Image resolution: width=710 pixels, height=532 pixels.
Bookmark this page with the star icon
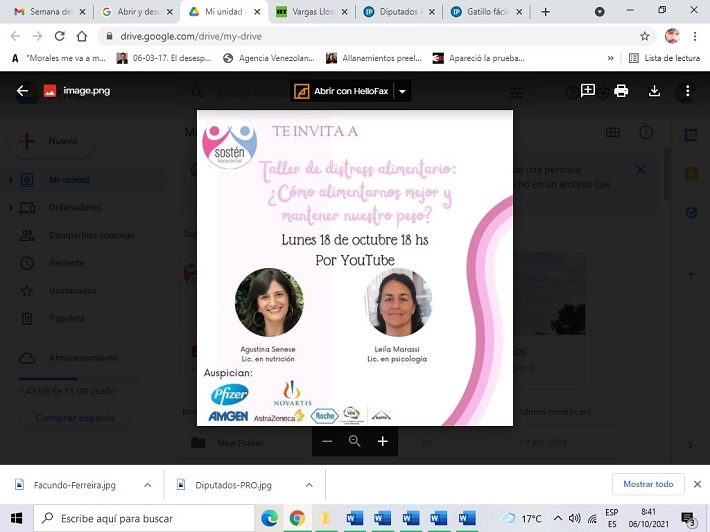coord(645,36)
